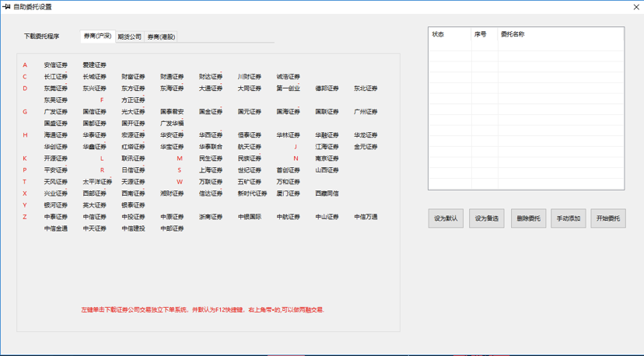The width and height of the screenshot is (644, 356).
Task: Click 平安证券 broker link
Action: pos(56,170)
